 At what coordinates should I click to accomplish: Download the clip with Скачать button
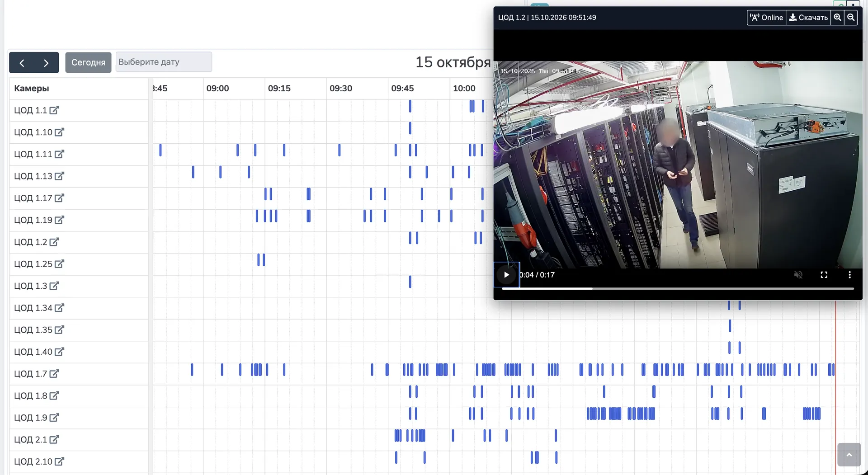[x=808, y=18]
